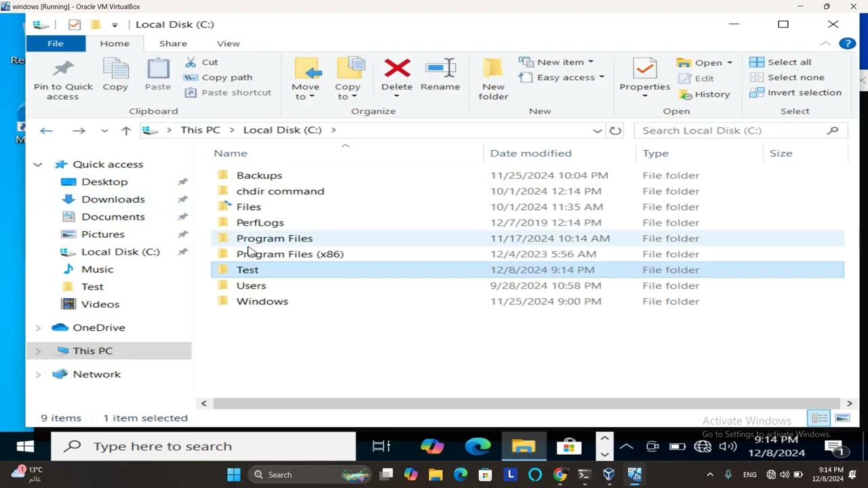Open the Easy access dropdown
Screen dimensions: 868x488
tap(562, 77)
